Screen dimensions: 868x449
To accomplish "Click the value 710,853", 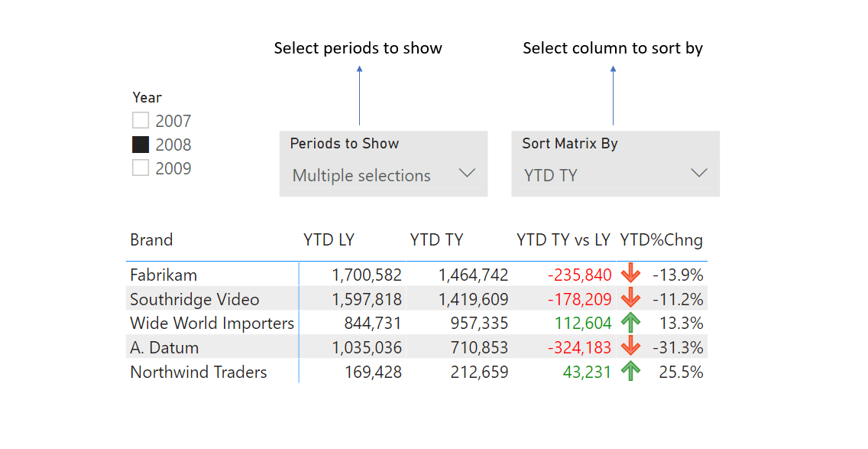I will point(479,347).
